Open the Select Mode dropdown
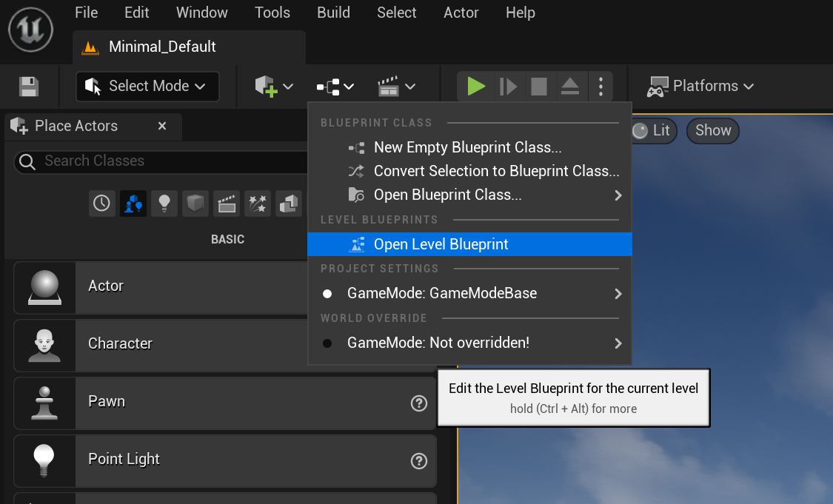Viewport: 833px width, 504px height. click(147, 86)
